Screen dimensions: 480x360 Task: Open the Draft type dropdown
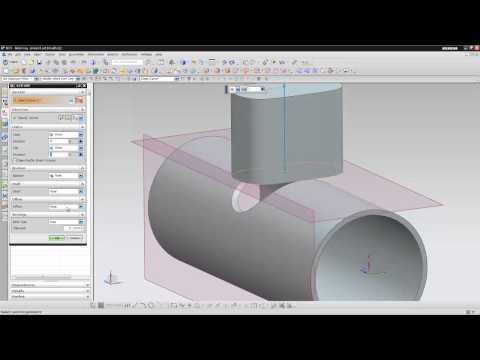(x=65, y=191)
